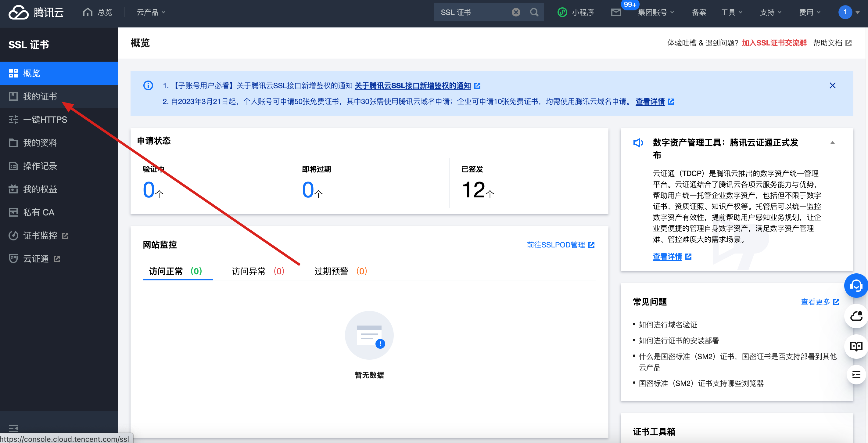
Task: Open FAQ 如何进行域名验证
Action: (668, 325)
